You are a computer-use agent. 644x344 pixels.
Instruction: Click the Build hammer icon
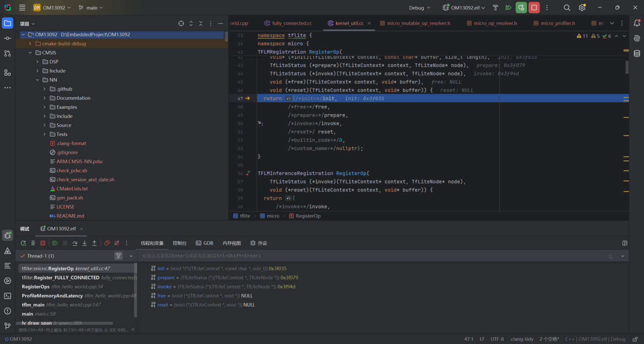pyautogui.click(x=495, y=8)
